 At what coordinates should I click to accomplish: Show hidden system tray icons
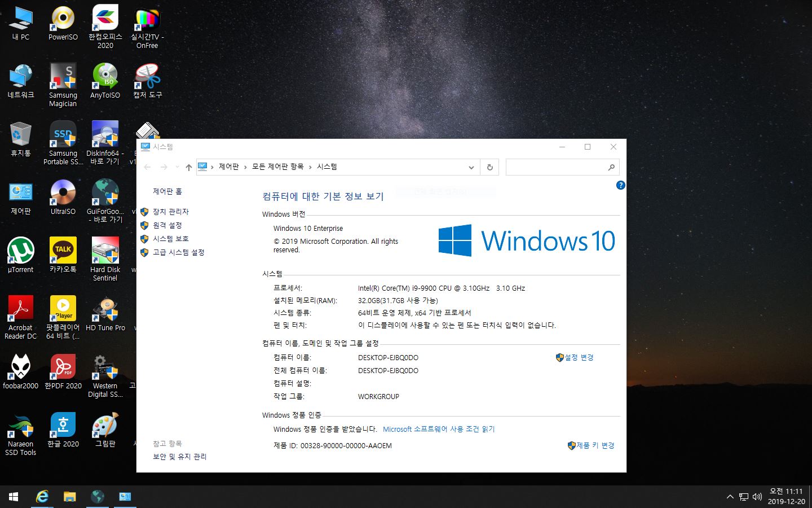pos(730,497)
